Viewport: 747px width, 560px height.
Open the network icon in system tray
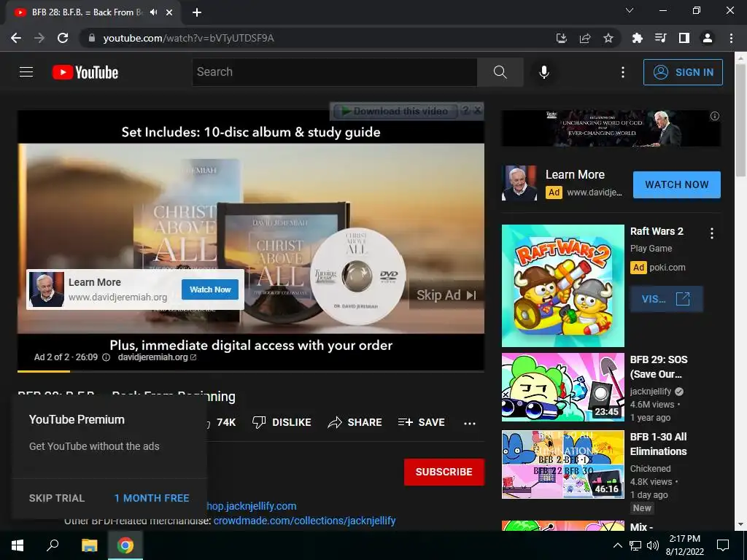click(x=635, y=545)
